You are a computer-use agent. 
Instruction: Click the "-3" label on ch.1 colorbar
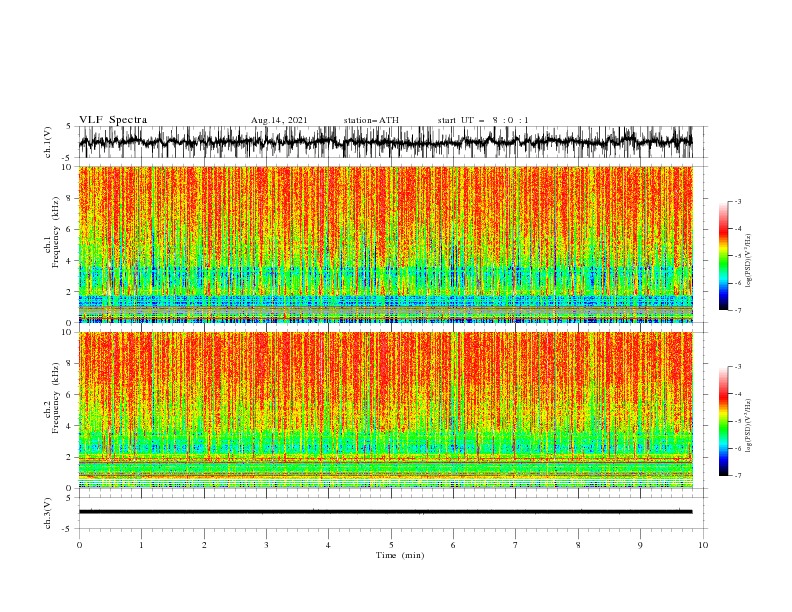coord(738,201)
